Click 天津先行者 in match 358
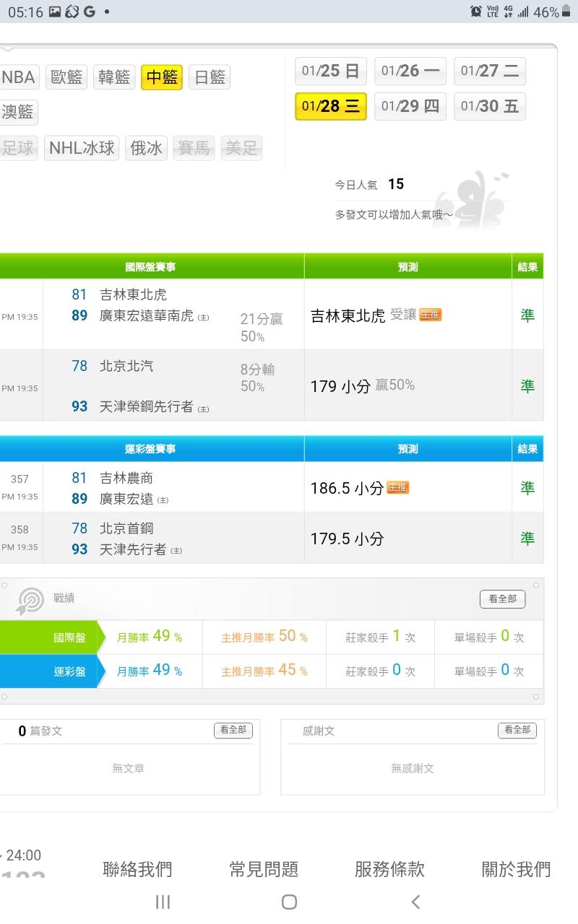The width and height of the screenshot is (578, 924). (x=133, y=549)
